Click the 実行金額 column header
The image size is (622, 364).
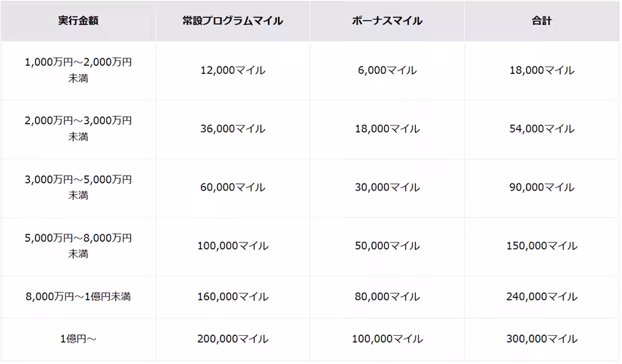(x=78, y=21)
